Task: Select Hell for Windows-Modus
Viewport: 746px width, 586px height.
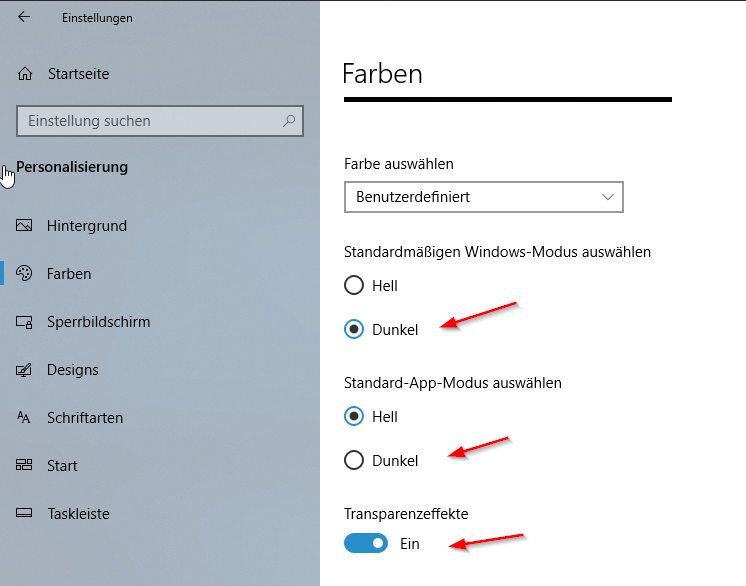Action: (354, 285)
